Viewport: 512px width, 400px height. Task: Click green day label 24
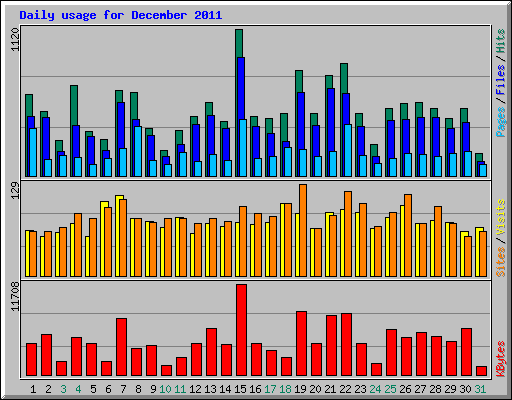(x=375, y=389)
